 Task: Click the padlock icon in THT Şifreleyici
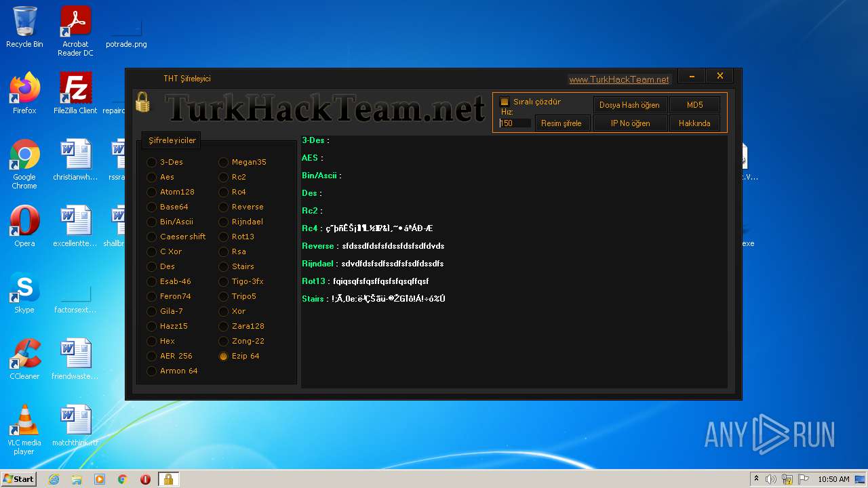tap(142, 102)
